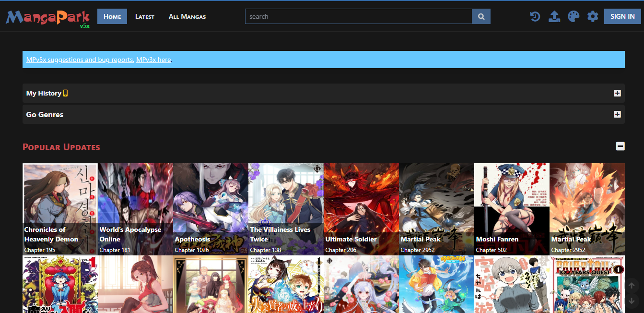Open Chapter 195 of Chronicles of Heavenly Demon
The width and height of the screenshot is (644, 313).
pyautogui.click(x=40, y=250)
